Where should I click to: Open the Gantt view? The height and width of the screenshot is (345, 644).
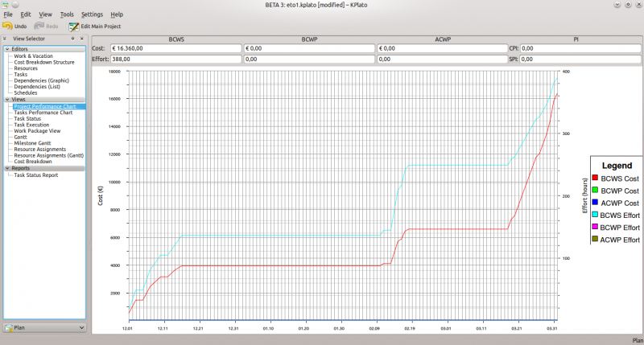pos(21,137)
